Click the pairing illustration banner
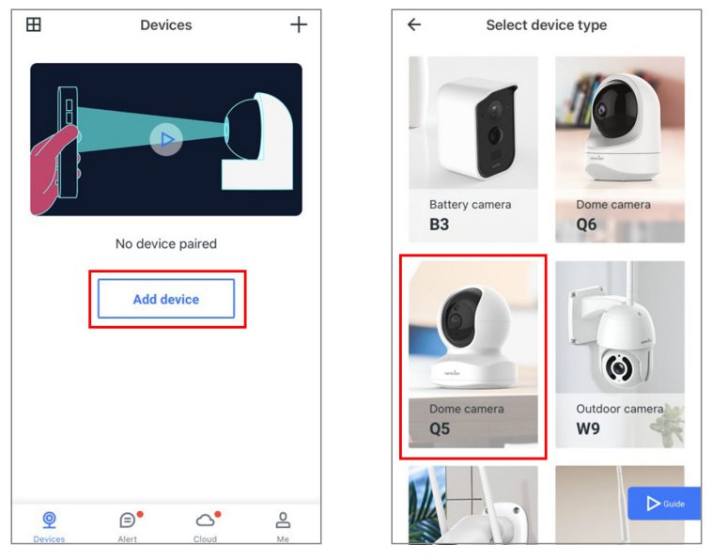Viewport: 728px width, 560px height. click(x=166, y=139)
